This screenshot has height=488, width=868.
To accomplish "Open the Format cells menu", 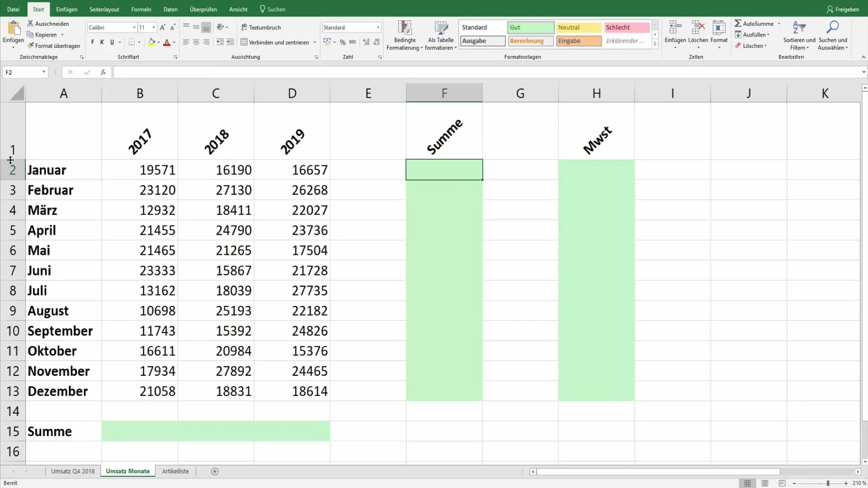I will (719, 35).
